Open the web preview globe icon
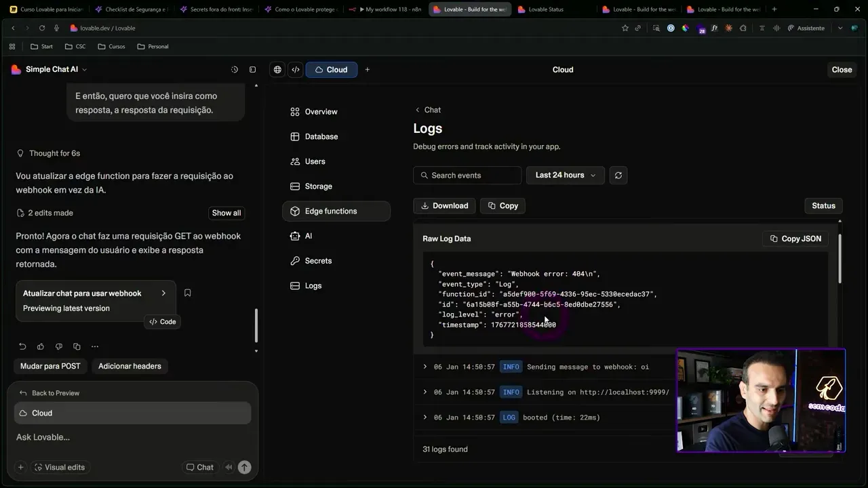This screenshot has width=868, height=488. point(277,69)
